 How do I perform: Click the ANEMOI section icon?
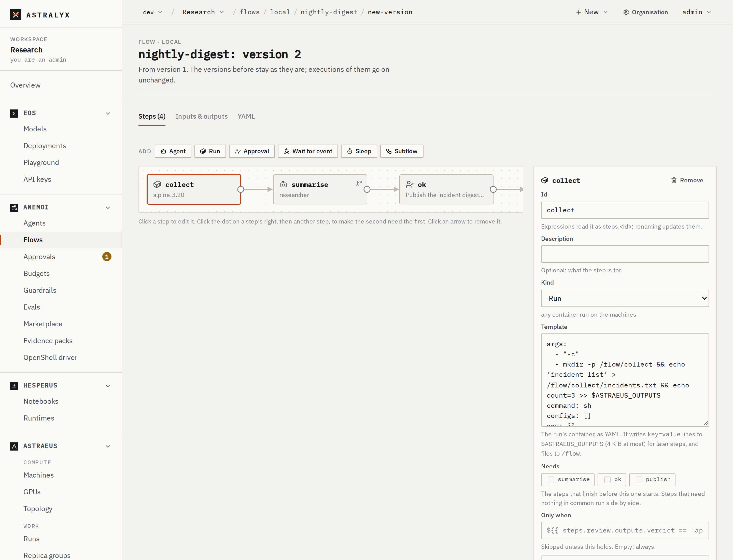click(14, 207)
